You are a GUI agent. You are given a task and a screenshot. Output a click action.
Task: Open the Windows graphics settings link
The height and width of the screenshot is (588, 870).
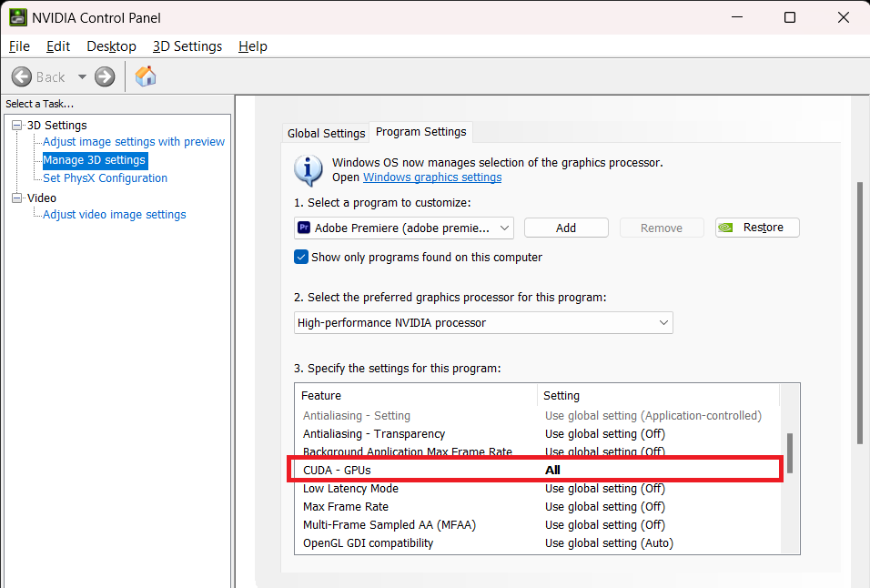432,177
